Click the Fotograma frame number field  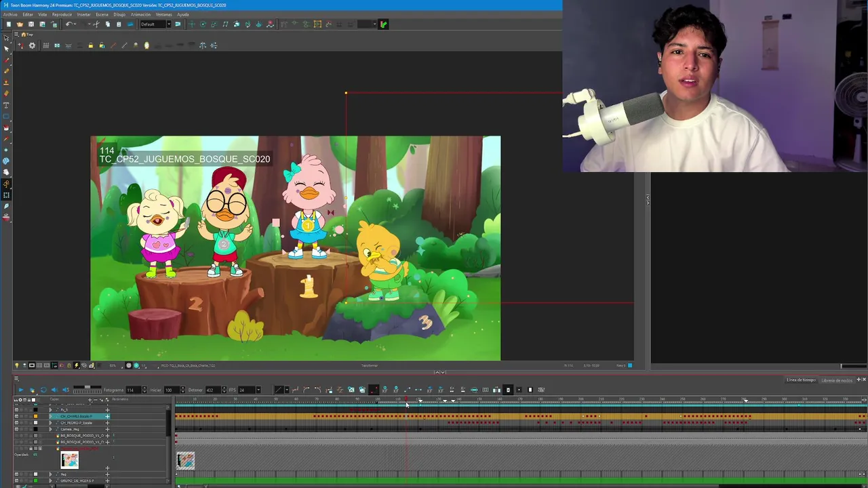134,390
